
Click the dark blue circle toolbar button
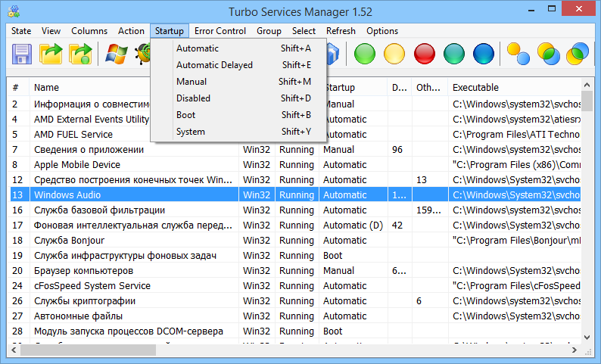pyautogui.click(x=484, y=54)
